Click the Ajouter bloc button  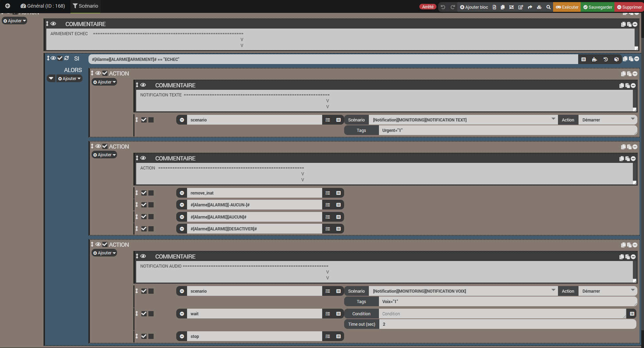(474, 7)
